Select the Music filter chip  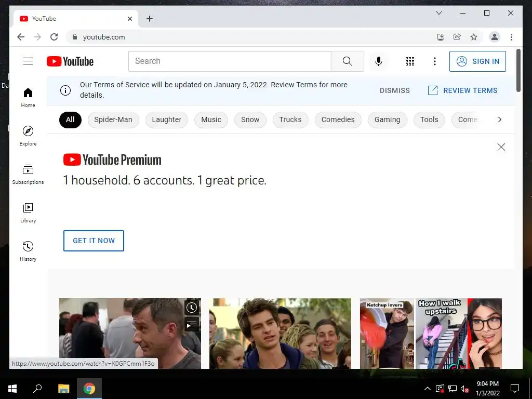211,120
